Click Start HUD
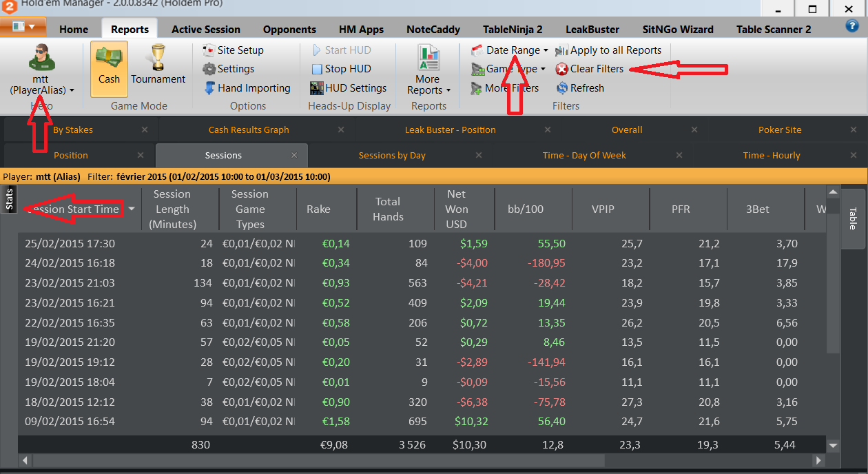Viewport: 868px width, 474px height. pos(341,50)
